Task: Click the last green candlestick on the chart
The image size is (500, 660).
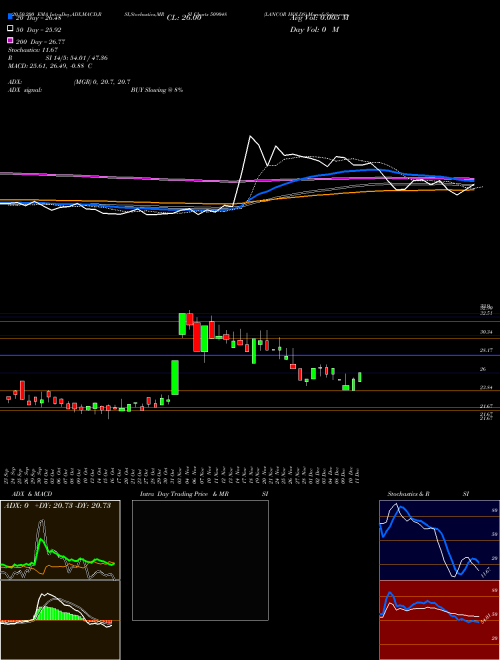Action: (360, 377)
